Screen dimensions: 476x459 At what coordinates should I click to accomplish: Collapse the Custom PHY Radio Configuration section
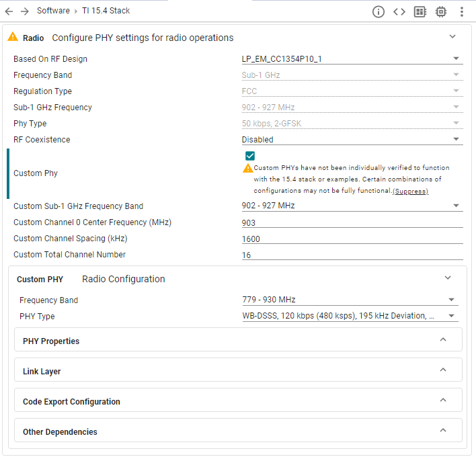click(x=448, y=278)
